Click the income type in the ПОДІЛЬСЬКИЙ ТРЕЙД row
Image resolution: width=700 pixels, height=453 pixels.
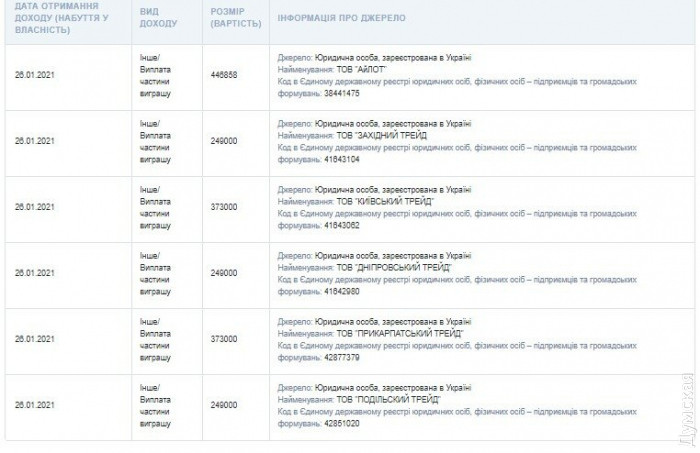pyautogui.click(x=155, y=404)
